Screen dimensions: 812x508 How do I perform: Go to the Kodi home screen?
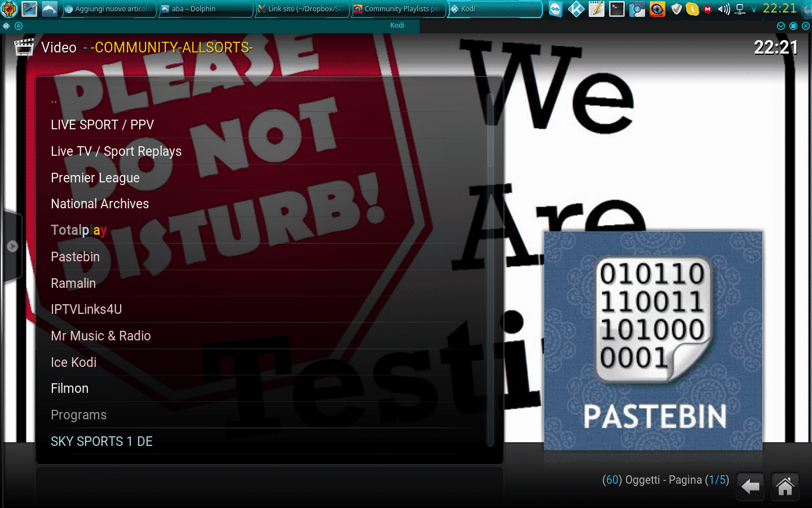click(785, 487)
